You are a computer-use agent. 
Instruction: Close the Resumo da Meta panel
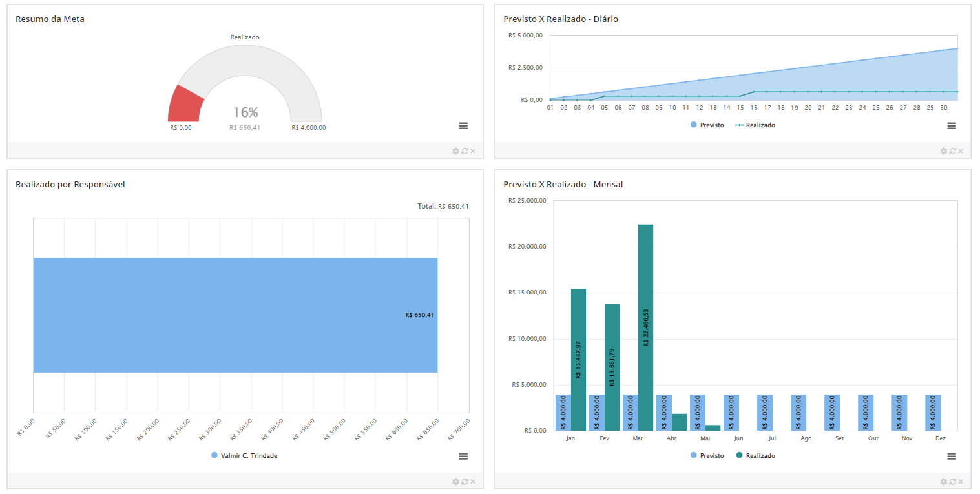473,151
